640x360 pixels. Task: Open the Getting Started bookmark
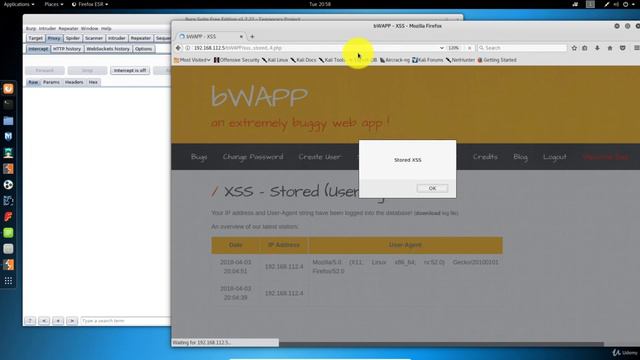(x=497, y=60)
